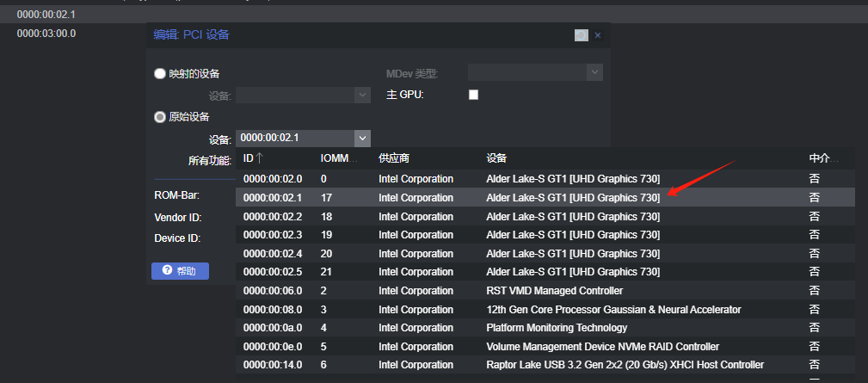Viewport: 868px width, 383px height.
Task: Close the PCI device edit dialog
Action: click(x=598, y=35)
